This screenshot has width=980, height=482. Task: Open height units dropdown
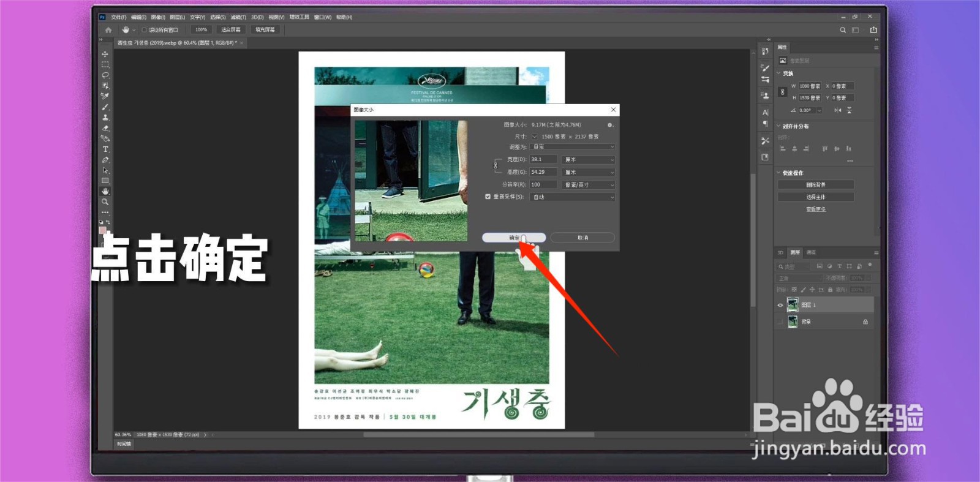point(588,172)
